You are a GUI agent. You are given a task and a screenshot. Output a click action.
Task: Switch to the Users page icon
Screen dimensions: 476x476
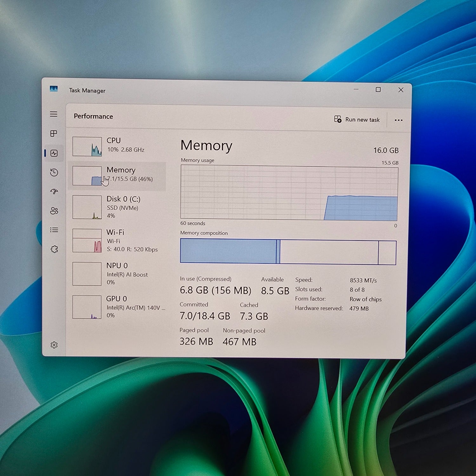point(54,211)
